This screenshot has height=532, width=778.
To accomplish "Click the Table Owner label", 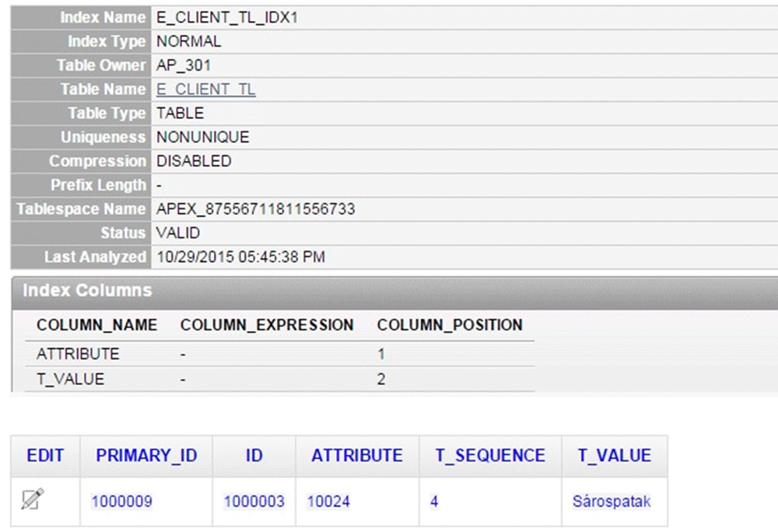I will (x=101, y=65).
